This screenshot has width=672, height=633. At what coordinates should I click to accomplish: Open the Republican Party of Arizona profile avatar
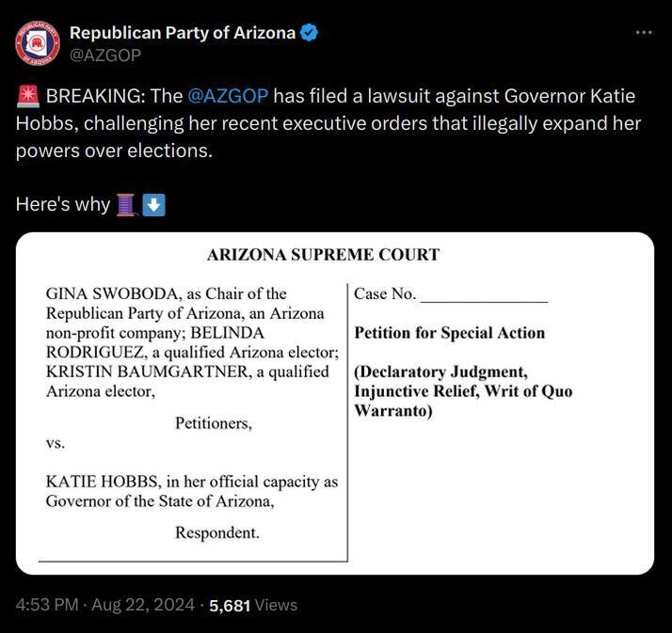tap(38, 43)
